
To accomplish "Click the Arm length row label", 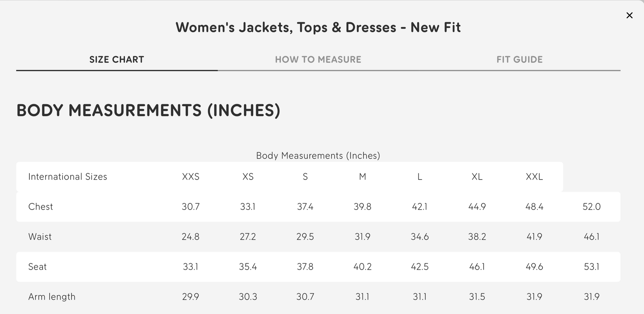I will click(x=52, y=297).
